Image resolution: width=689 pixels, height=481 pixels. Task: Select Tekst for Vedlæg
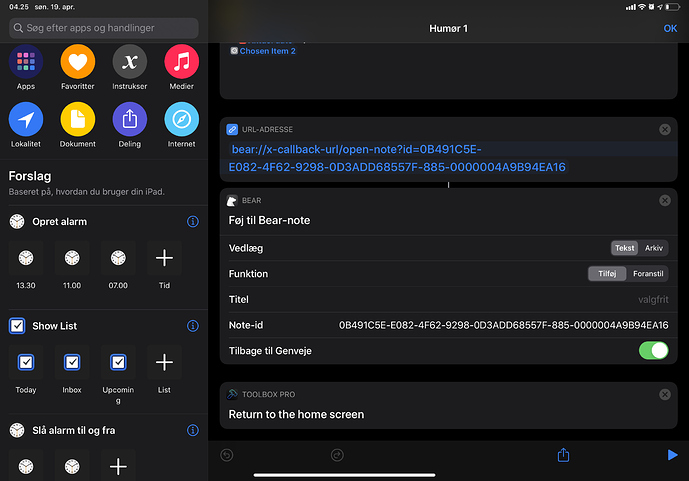tap(624, 248)
